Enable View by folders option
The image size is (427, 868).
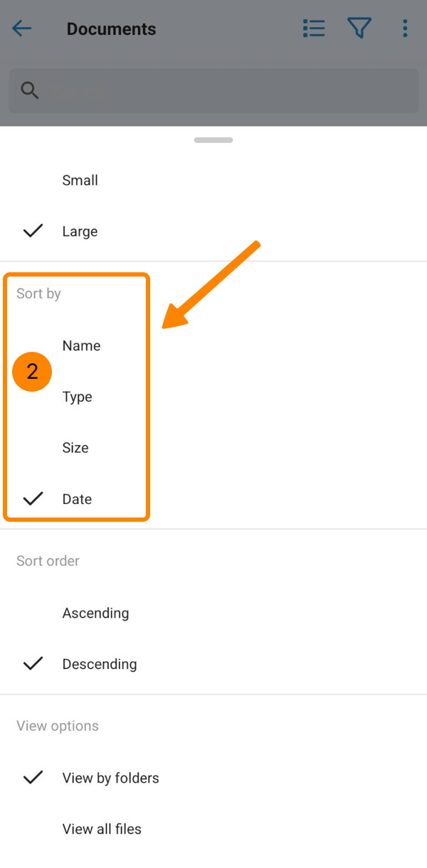[110, 778]
